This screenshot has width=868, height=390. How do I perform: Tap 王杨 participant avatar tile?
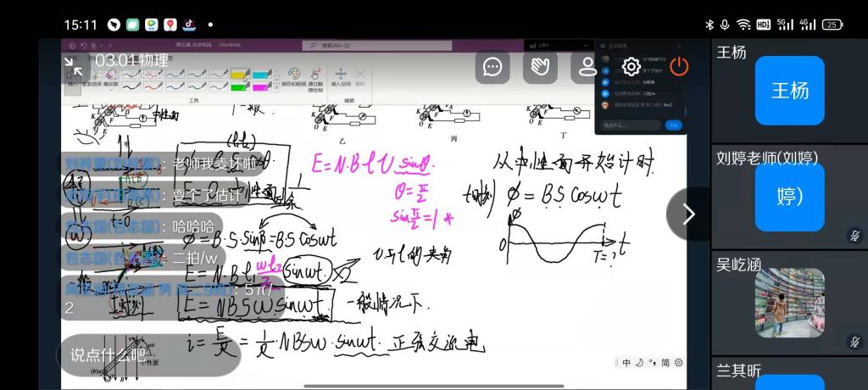[x=789, y=91]
